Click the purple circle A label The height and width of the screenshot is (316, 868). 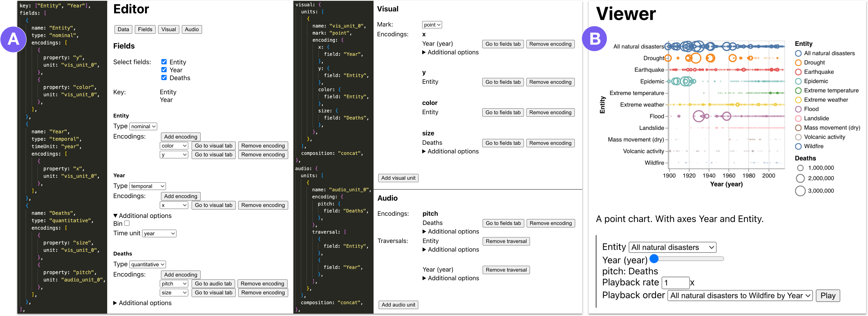click(x=13, y=39)
